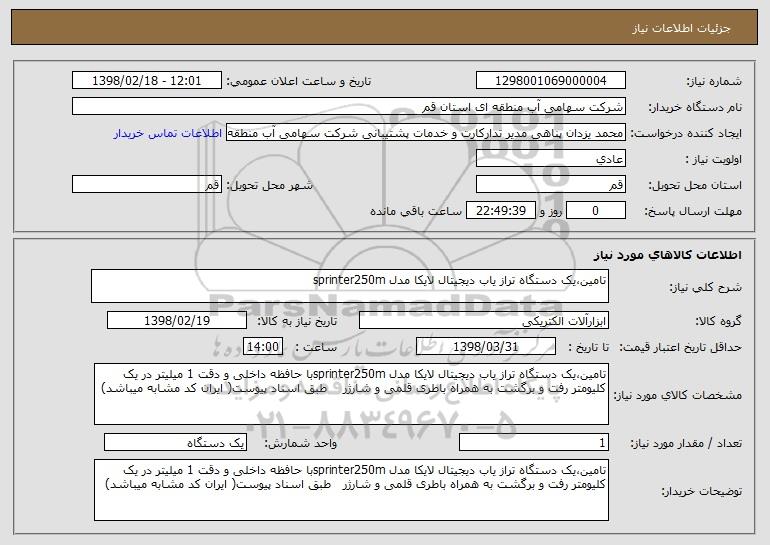Click the remaining days field showing 0
The width and height of the screenshot is (770, 545).
pyautogui.click(x=596, y=211)
